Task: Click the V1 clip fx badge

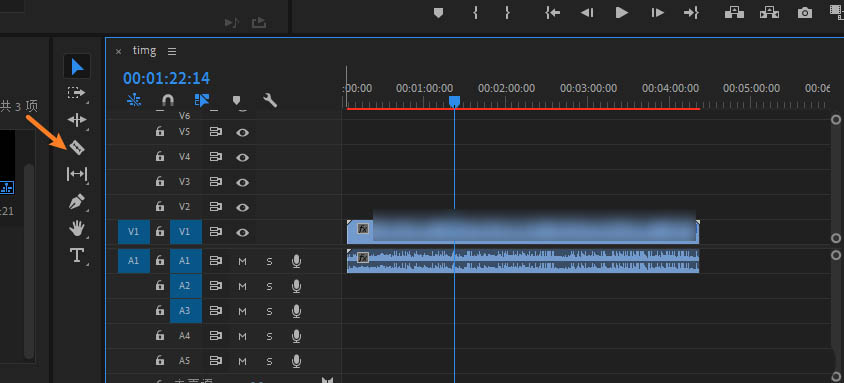Action: click(363, 229)
